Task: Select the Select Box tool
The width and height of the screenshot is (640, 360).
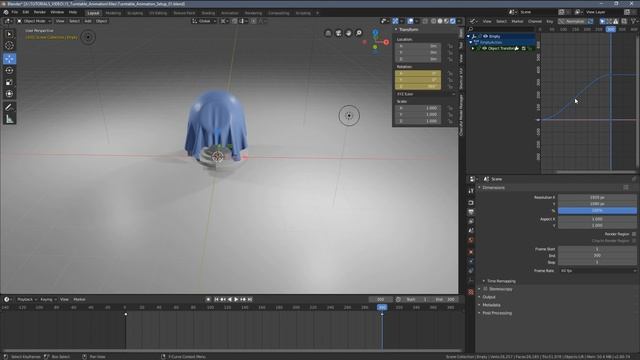Action: 9,34
